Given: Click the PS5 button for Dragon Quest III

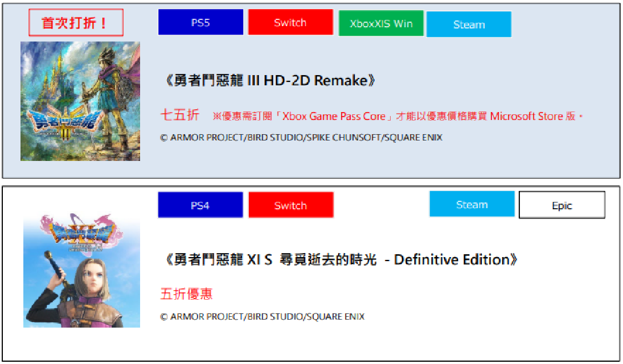Looking at the screenshot, I should (200, 22).
